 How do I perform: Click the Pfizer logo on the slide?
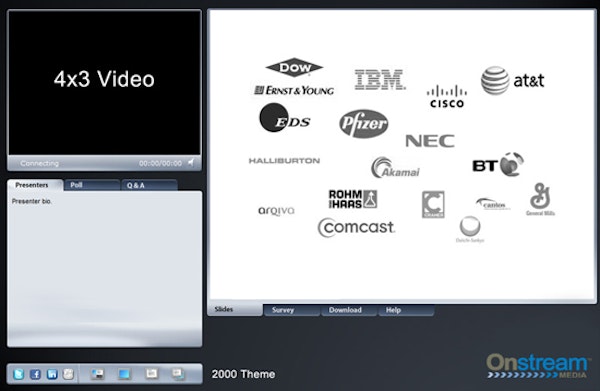coord(364,124)
